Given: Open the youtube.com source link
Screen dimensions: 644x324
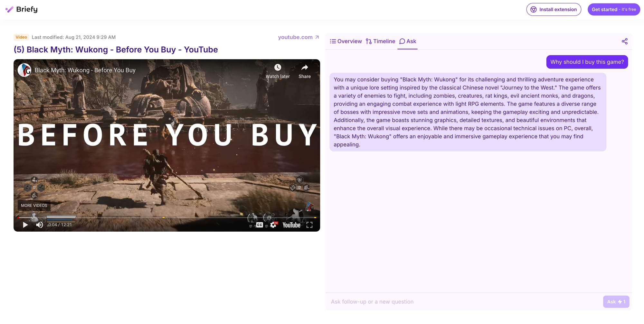Looking at the screenshot, I should point(298,37).
